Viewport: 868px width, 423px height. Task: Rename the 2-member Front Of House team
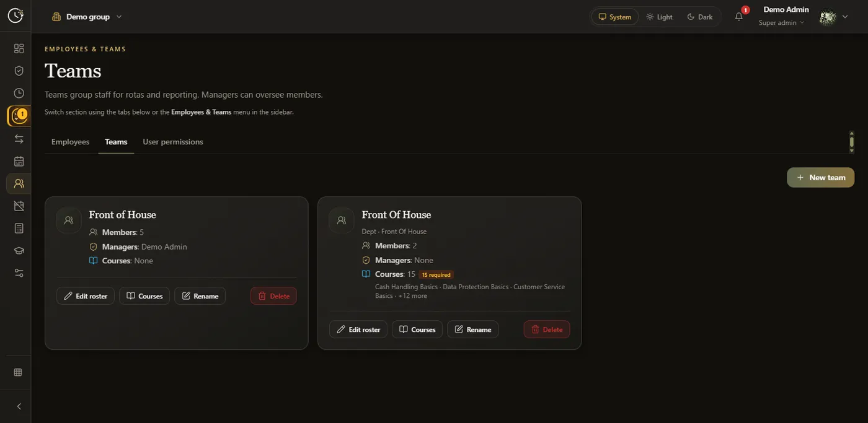472,329
